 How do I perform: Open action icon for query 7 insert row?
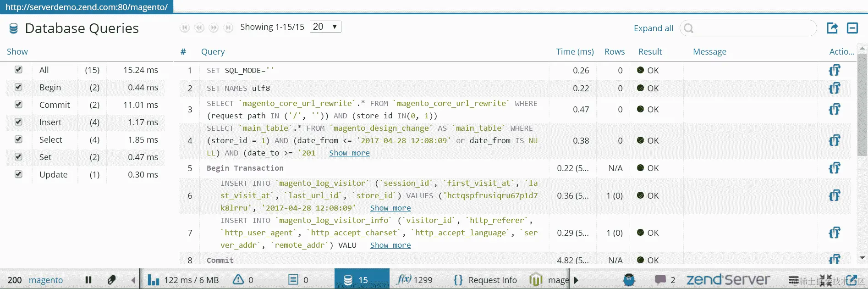[835, 233]
